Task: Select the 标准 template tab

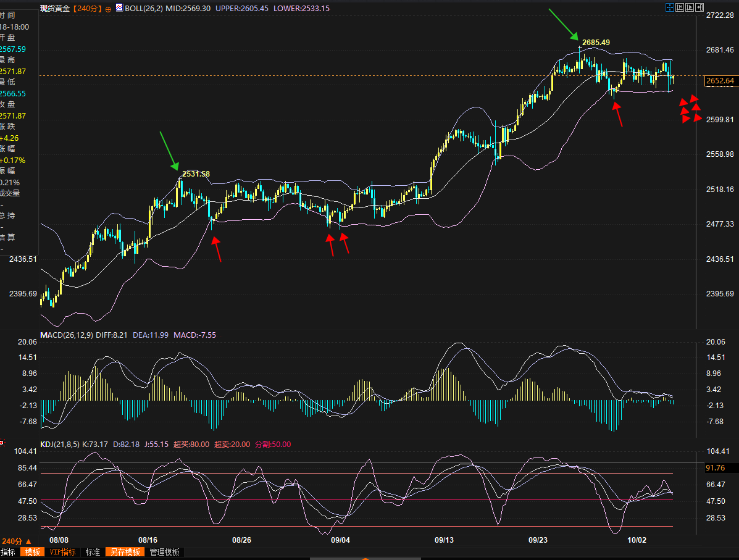Action: tap(93, 552)
